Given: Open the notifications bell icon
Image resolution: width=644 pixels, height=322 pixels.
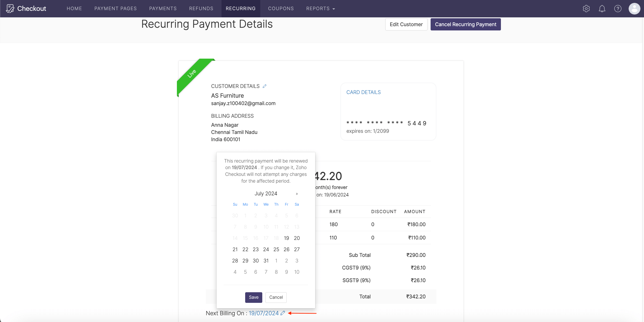Looking at the screenshot, I should [602, 9].
